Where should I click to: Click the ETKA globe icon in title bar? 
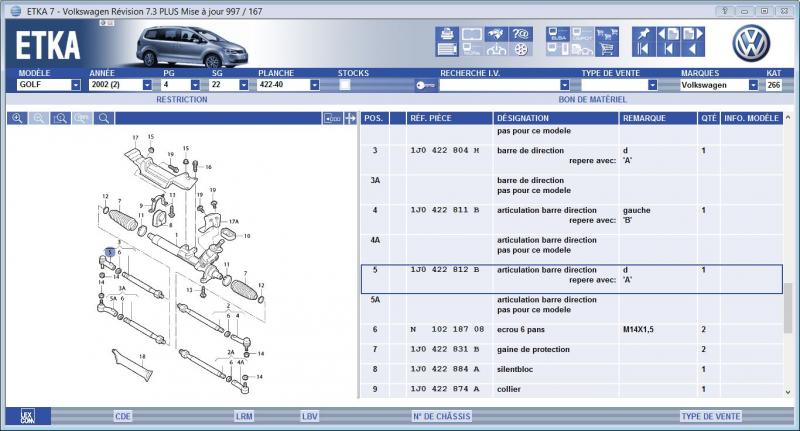16,11
